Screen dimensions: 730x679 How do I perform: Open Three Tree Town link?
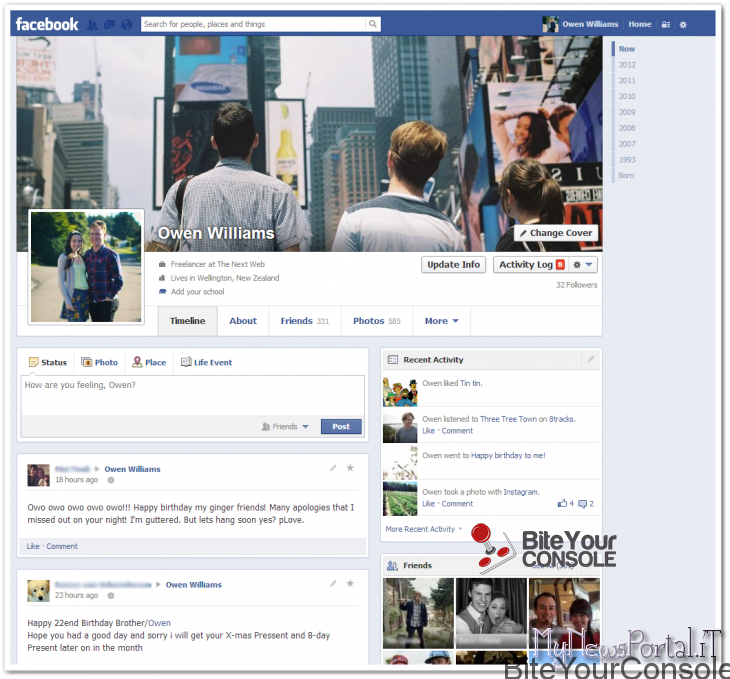(x=508, y=419)
